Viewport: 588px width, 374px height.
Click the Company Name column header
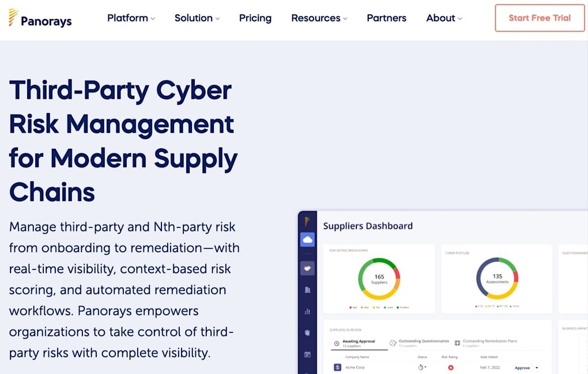coord(357,357)
